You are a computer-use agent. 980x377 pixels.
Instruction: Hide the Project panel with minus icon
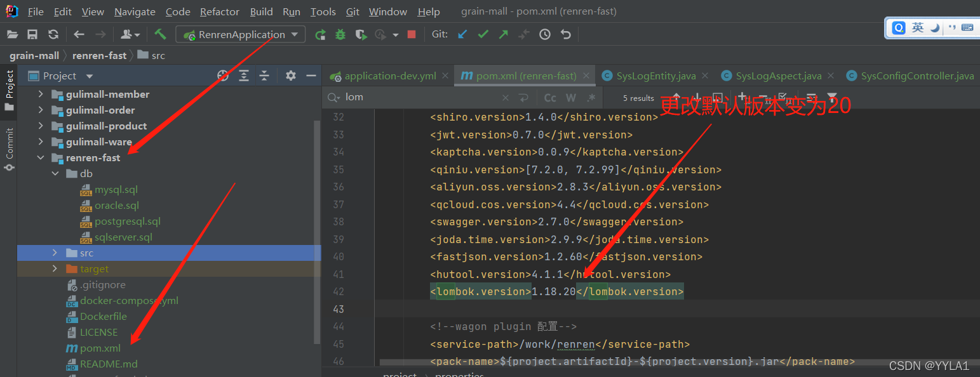tap(311, 76)
